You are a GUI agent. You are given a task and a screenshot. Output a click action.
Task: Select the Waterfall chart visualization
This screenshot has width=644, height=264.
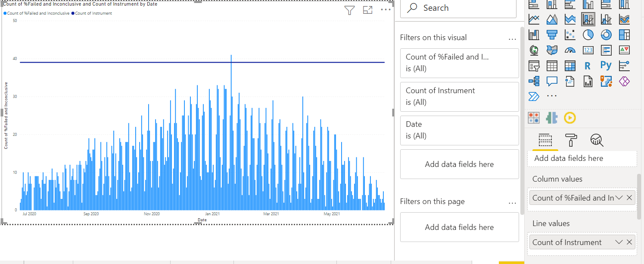(534, 35)
